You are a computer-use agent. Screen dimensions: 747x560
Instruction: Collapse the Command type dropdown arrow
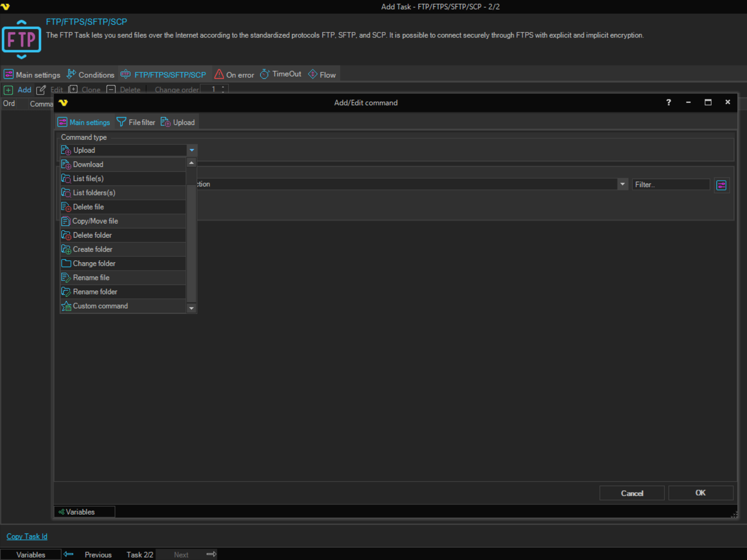(x=192, y=150)
